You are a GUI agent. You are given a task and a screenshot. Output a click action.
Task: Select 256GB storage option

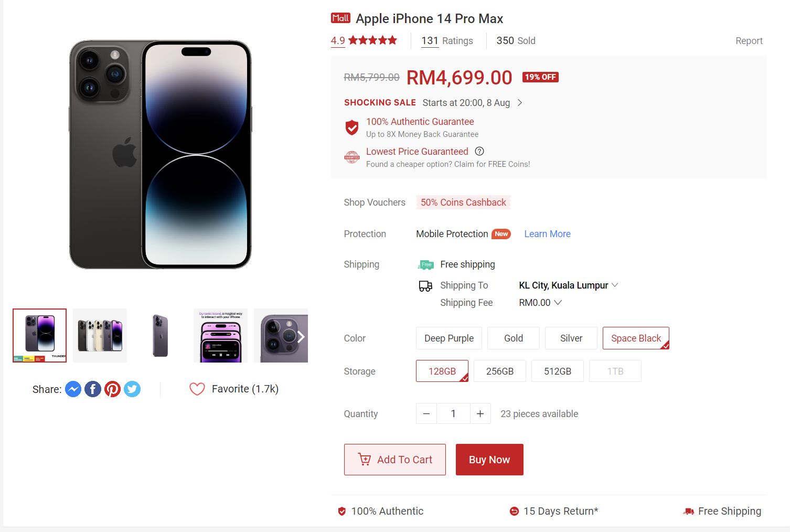(499, 371)
